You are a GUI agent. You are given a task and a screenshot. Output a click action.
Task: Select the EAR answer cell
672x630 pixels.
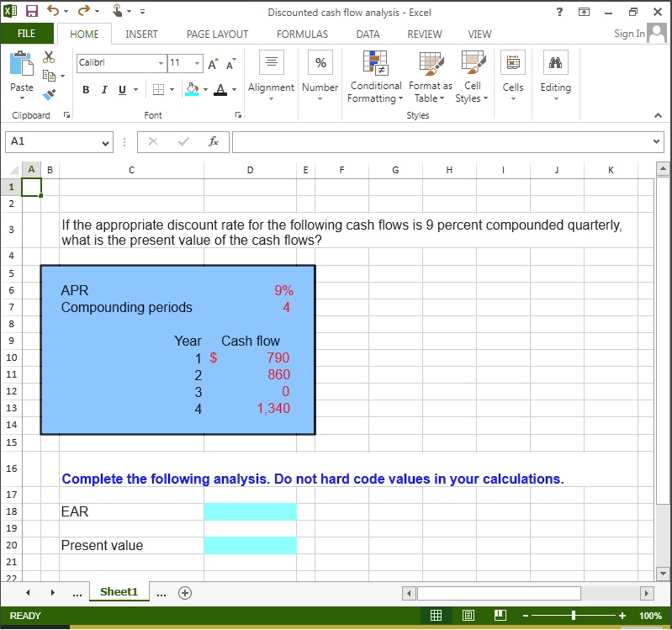250,511
